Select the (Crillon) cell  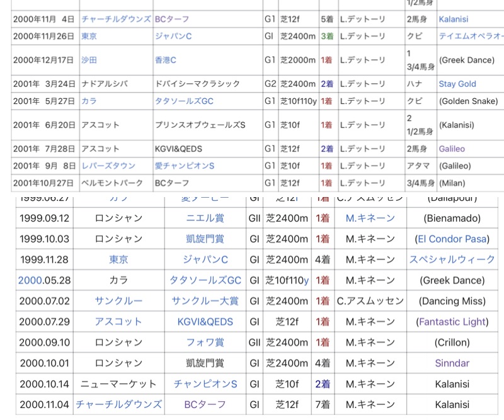pyautogui.click(x=452, y=343)
